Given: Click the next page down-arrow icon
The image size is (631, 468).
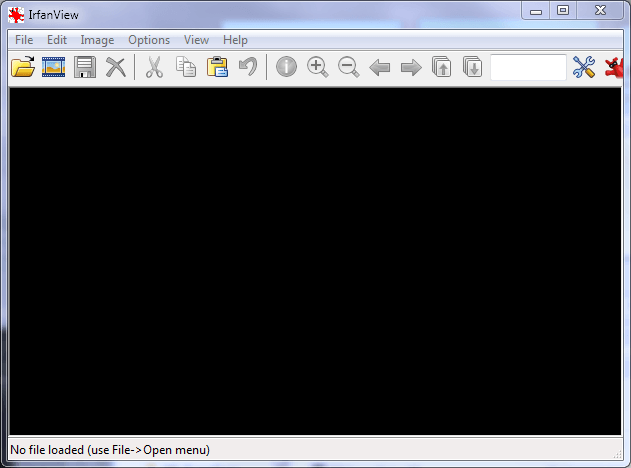Looking at the screenshot, I should (472, 67).
